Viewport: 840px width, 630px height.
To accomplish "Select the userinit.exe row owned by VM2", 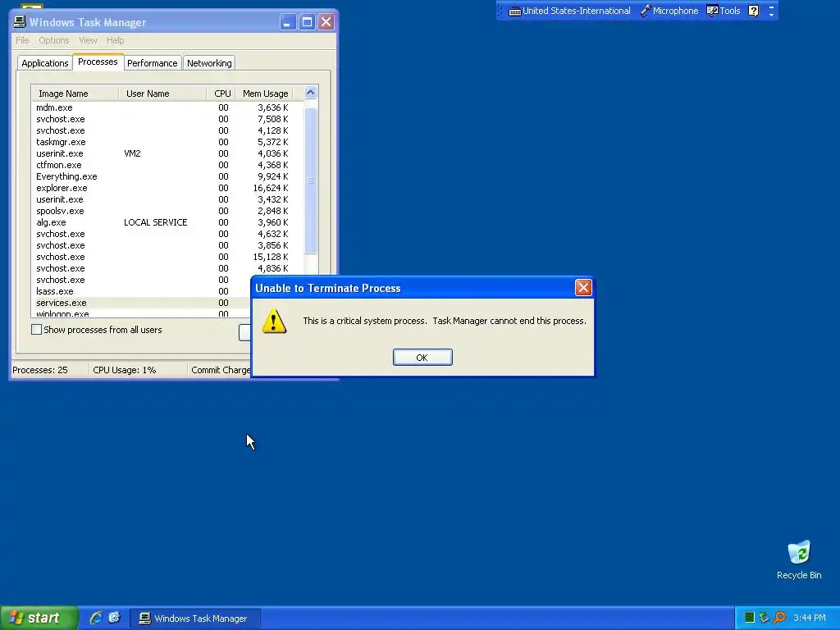I will coord(167,153).
